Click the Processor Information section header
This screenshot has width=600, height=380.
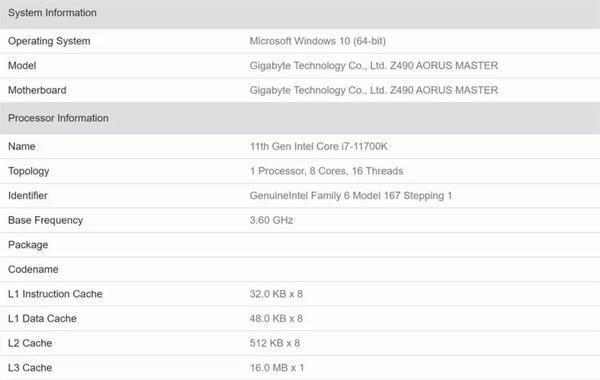[300, 118]
